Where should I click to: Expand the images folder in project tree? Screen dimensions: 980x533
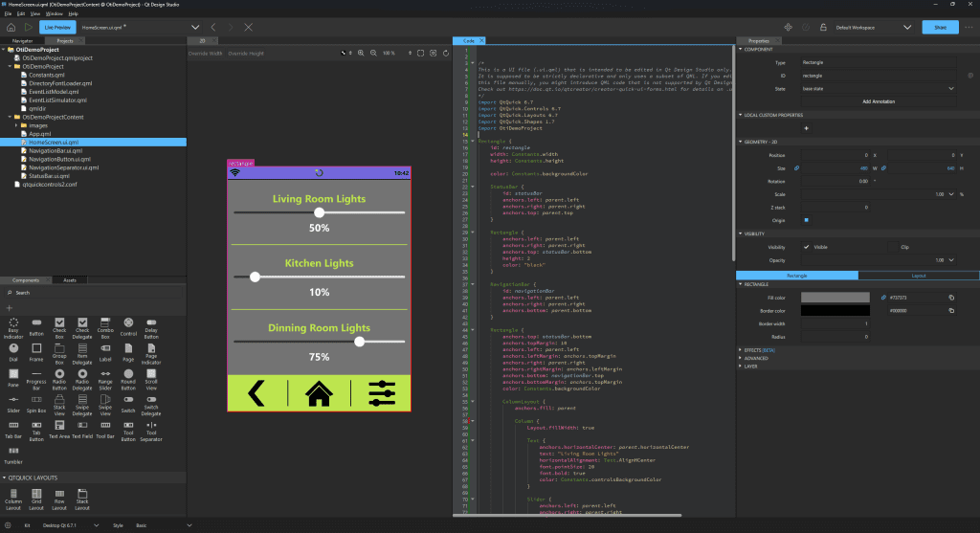(x=16, y=125)
